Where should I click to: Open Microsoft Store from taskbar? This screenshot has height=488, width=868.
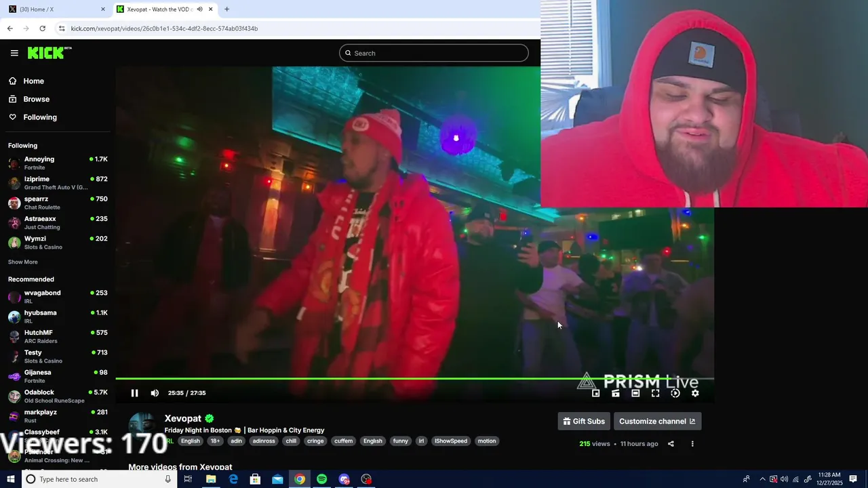pyautogui.click(x=255, y=479)
